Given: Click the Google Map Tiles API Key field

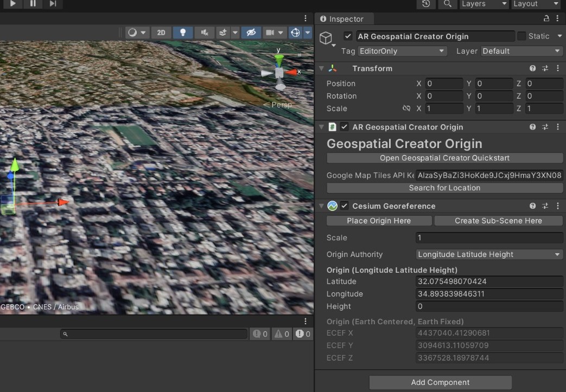Looking at the screenshot, I should tap(489, 175).
